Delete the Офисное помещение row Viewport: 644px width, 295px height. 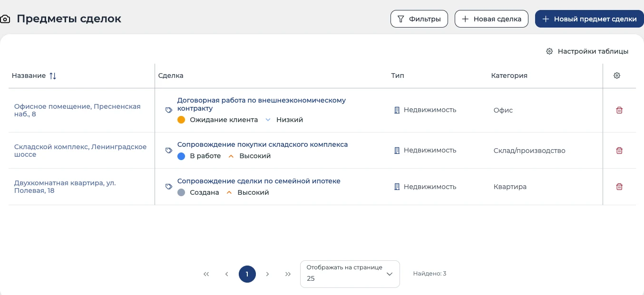(x=619, y=110)
